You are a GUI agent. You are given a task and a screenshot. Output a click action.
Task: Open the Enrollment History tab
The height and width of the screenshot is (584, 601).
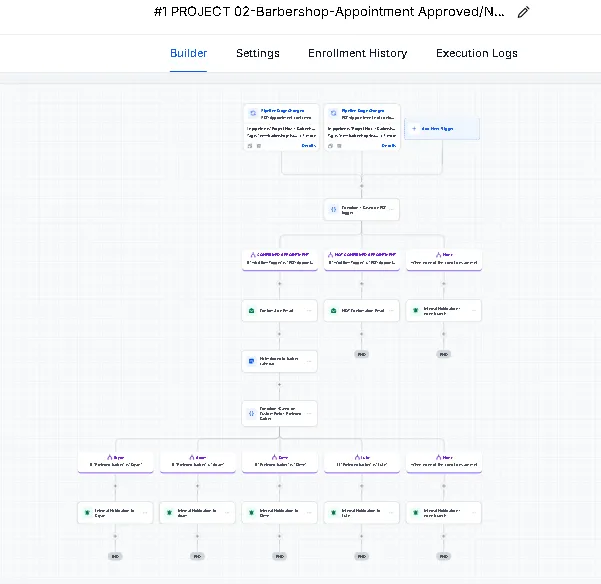[357, 53]
